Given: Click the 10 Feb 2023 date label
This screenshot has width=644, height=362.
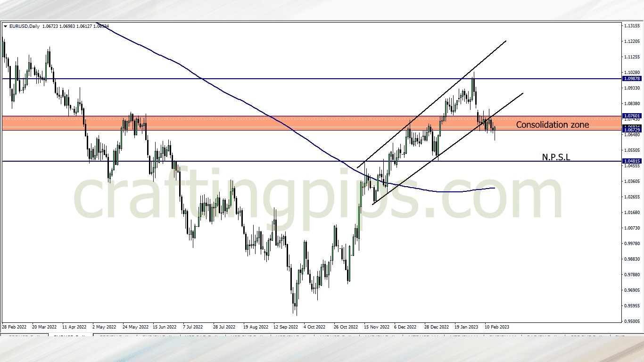Looking at the screenshot, I should click(497, 327).
